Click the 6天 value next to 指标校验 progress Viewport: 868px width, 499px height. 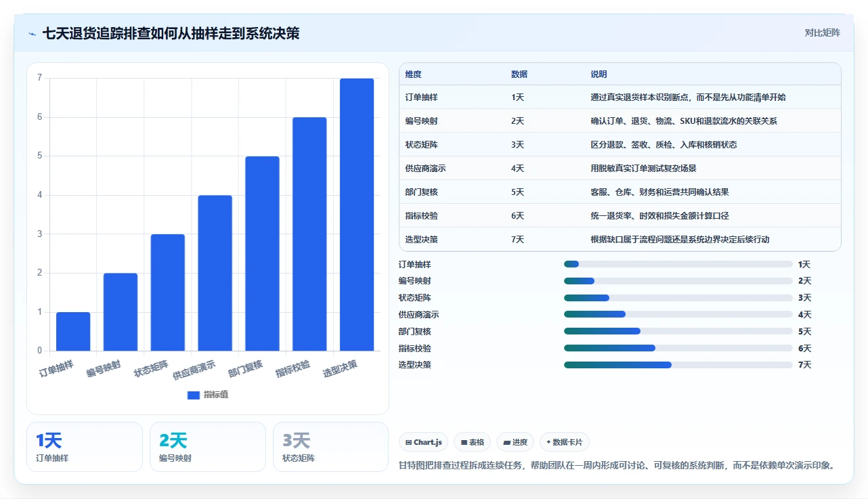pos(804,348)
